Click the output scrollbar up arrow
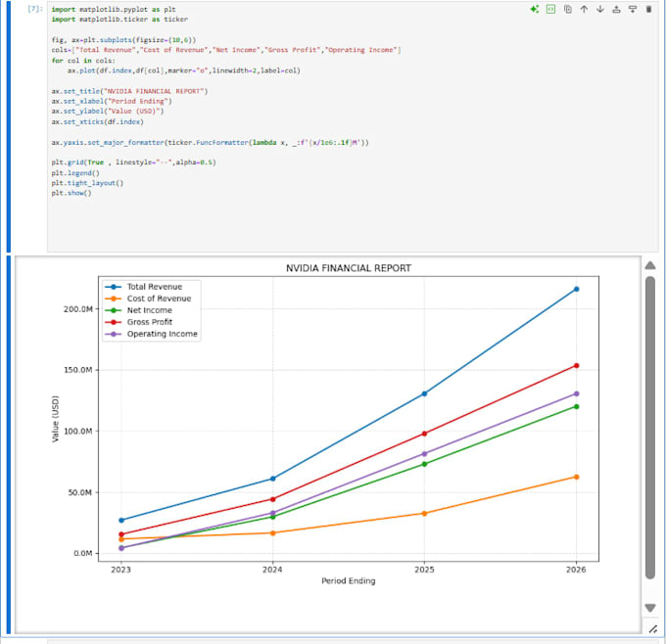The image size is (666, 644). click(x=650, y=266)
